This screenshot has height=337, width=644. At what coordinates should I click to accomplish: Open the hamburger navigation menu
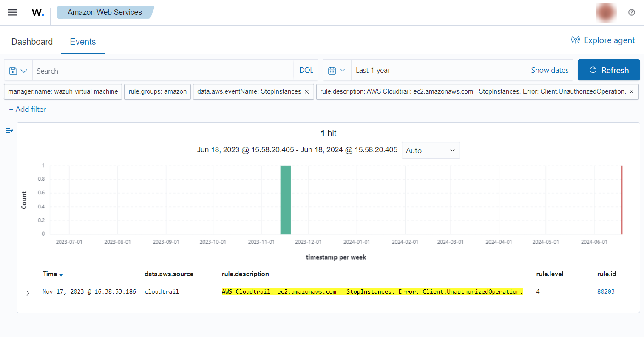(x=12, y=12)
